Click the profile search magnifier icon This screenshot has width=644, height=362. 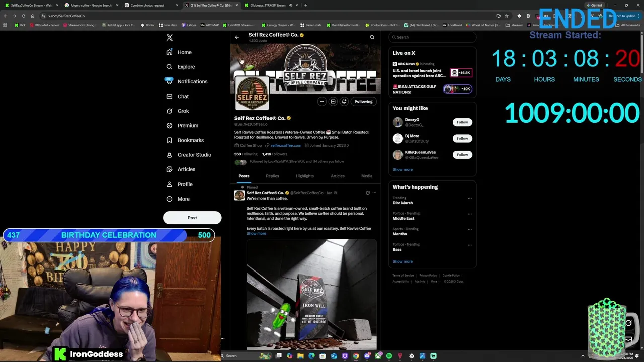(372, 37)
